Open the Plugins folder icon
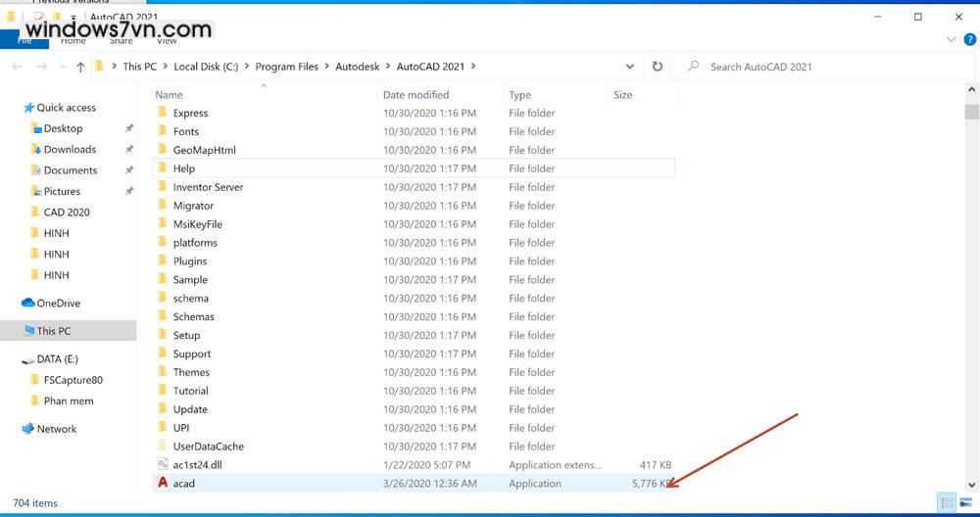The width and height of the screenshot is (980, 517). (x=163, y=260)
